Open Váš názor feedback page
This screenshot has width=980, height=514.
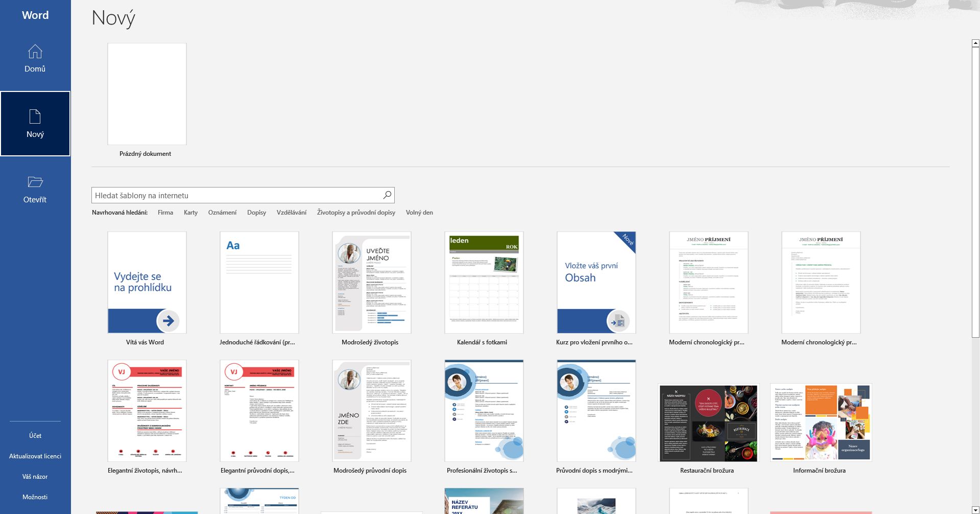35,476
